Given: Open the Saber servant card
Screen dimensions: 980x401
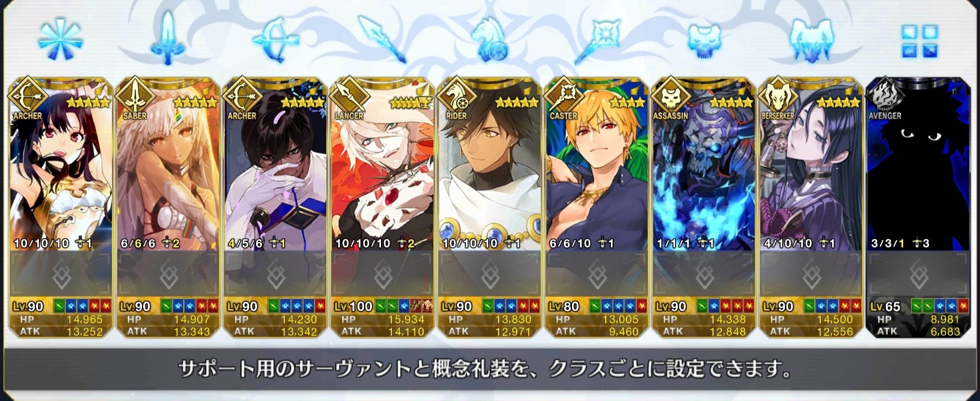Looking at the screenshot, I should click(x=168, y=208).
